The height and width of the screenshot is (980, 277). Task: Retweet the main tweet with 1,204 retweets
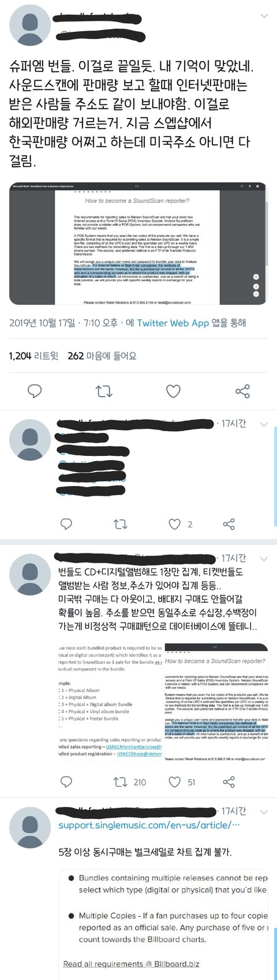[104, 391]
